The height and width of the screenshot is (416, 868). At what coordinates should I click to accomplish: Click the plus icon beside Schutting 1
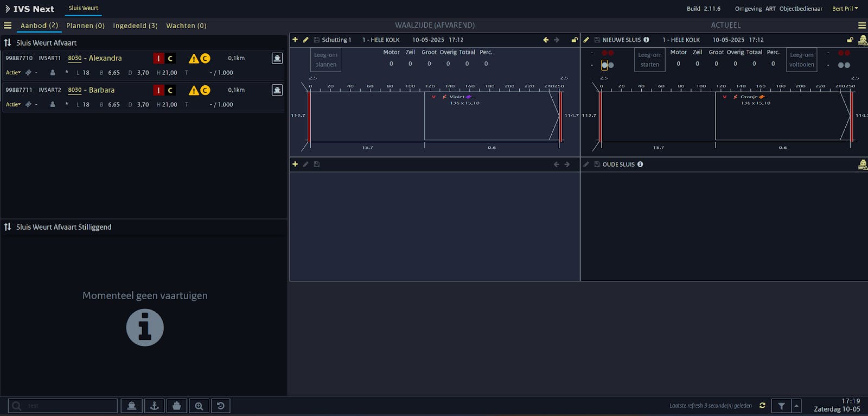coord(295,40)
